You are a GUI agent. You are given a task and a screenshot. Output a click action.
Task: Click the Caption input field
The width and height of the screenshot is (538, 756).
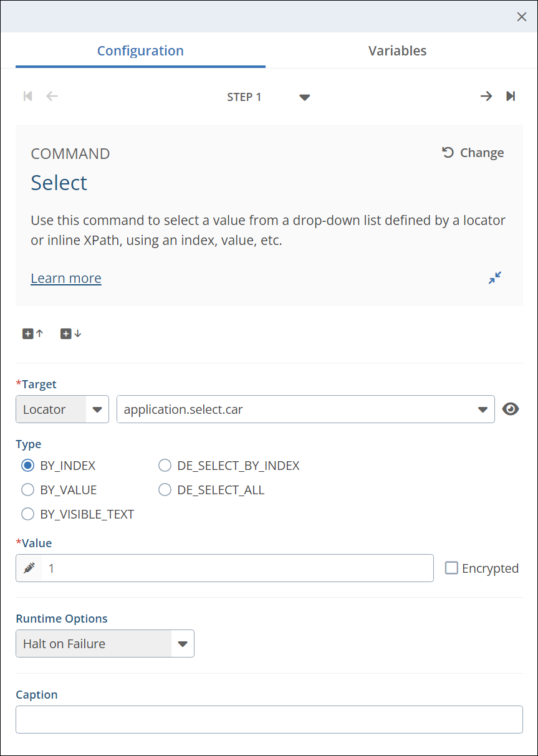click(x=269, y=720)
